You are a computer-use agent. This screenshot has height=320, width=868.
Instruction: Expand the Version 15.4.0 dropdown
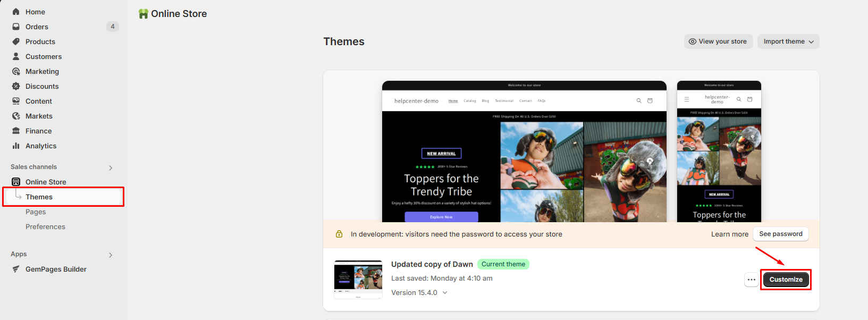click(445, 292)
